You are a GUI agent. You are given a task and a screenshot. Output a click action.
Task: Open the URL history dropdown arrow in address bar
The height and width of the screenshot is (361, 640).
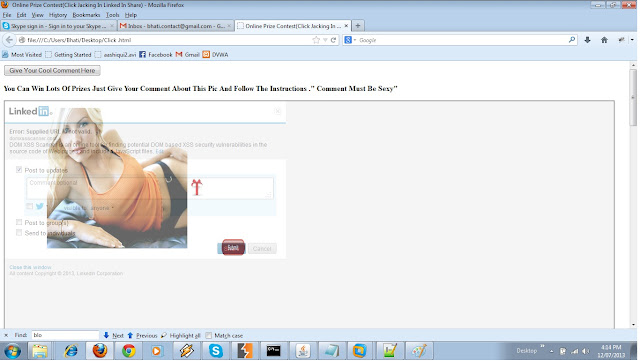325,40
